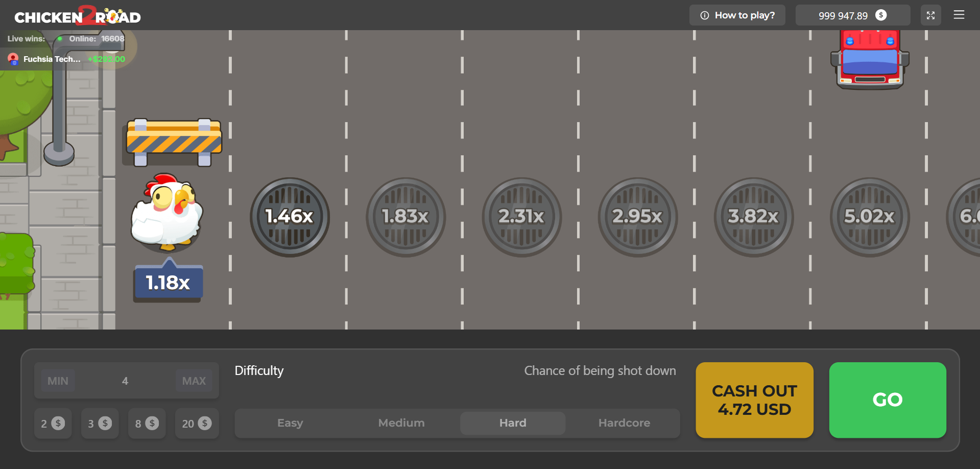The height and width of the screenshot is (469, 980).
Task: Click the bet amount field showing 4
Action: pos(125,381)
